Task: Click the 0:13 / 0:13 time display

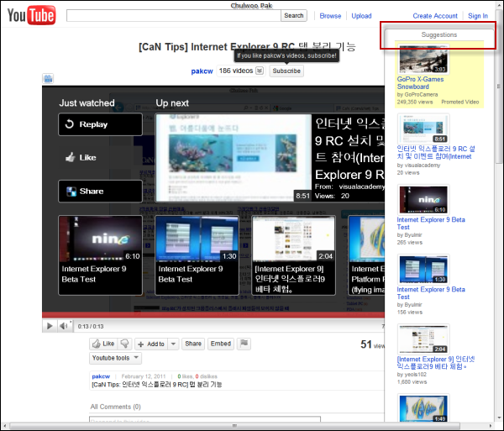Action: coord(91,326)
